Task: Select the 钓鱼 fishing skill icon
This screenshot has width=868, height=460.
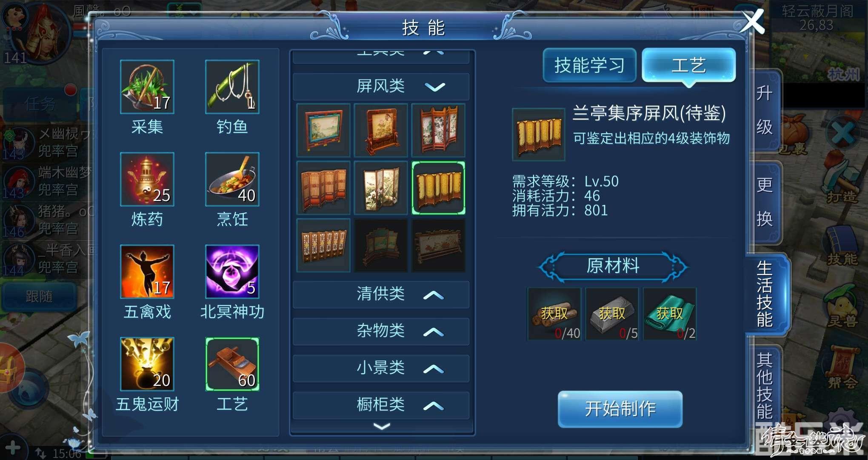Action: point(232,87)
